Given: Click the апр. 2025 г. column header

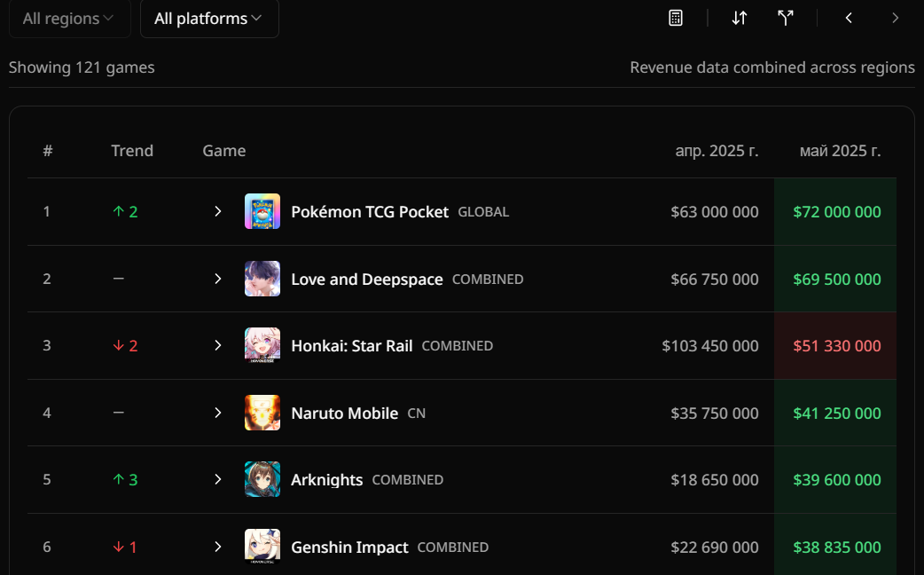Looking at the screenshot, I should tap(716, 151).
